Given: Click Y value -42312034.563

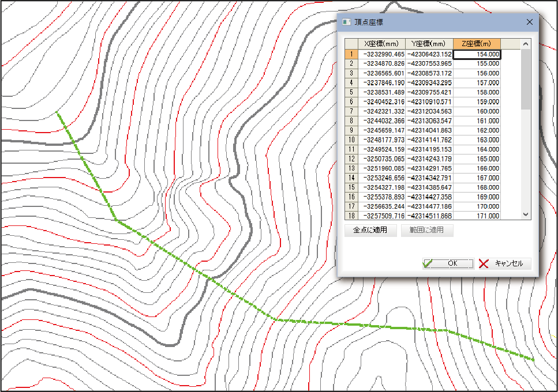Looking at the screenshot, I should [x=429, y=111].
